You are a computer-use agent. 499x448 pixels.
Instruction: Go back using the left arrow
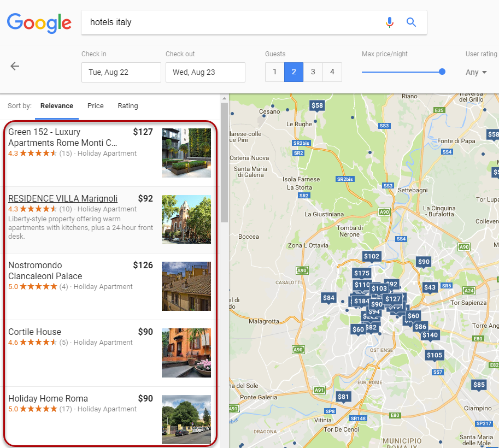[x=15, y=66]
